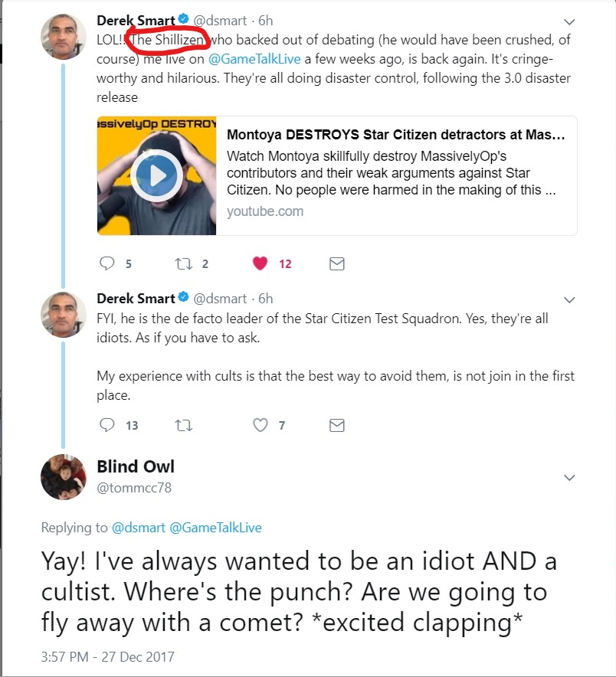Open dropdown chevron on second tweet
Viewport: 616px width, 677px height.
pyautogui.click(x=568, y=299)
